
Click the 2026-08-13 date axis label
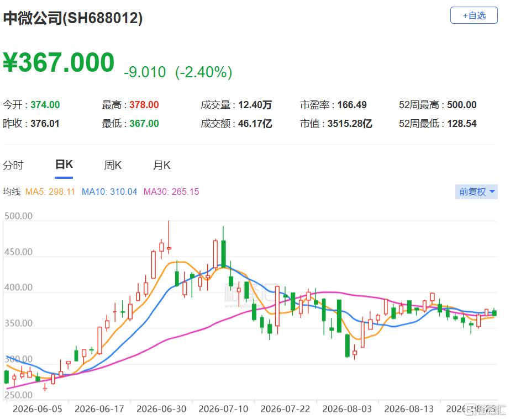click(x=409, y=409)
